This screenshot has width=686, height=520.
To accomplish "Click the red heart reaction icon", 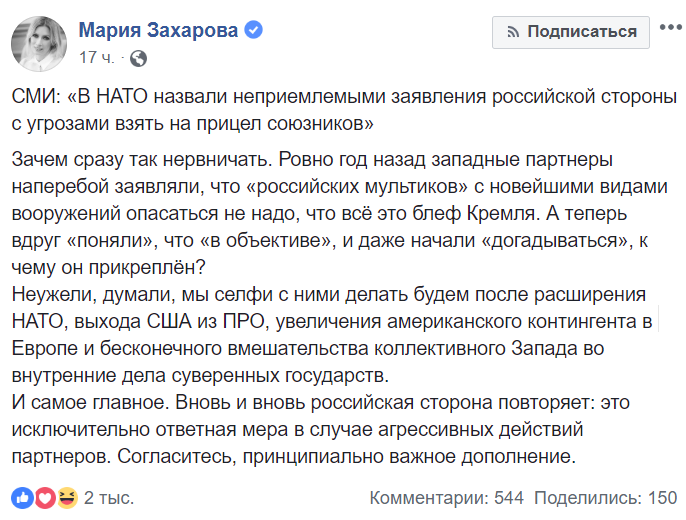I will (x=44, y=497).
